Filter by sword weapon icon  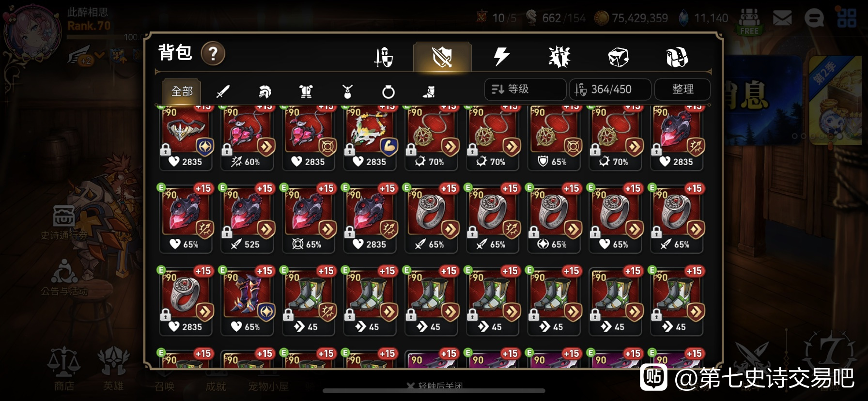click(x=222, y=92)
